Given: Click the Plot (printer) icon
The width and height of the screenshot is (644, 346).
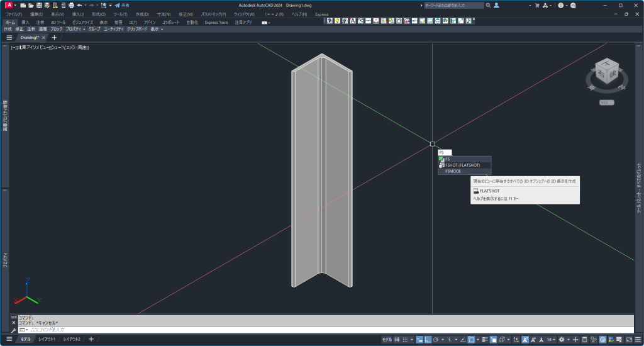Looking at the screenshot, I should (71, 5).
